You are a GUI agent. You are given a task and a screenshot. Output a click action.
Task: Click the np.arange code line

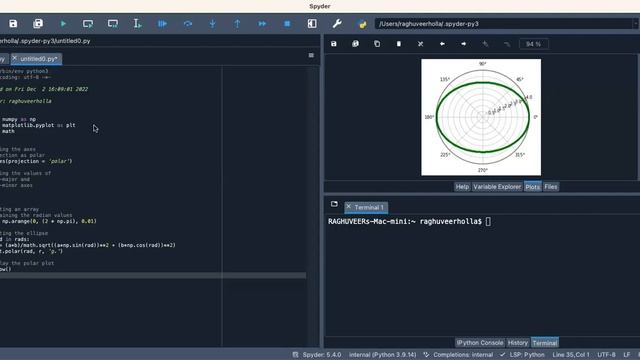(x=49, y=221)
